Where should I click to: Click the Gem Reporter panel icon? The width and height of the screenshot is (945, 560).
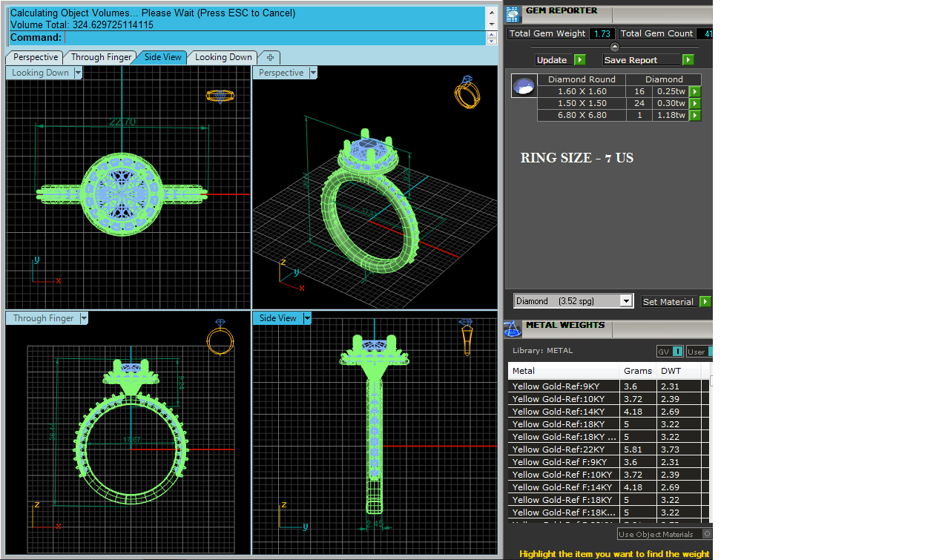tap(513, 12)
